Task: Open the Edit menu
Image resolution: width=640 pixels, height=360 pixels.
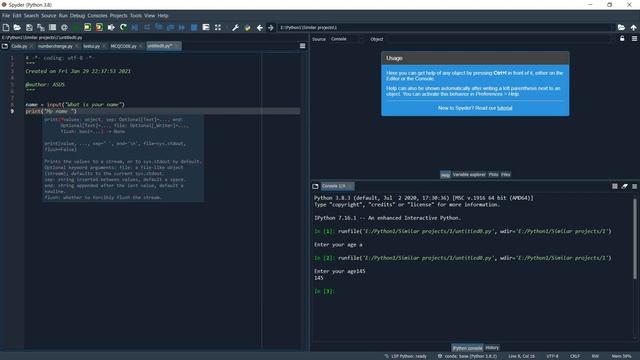Action: [17, 16]
